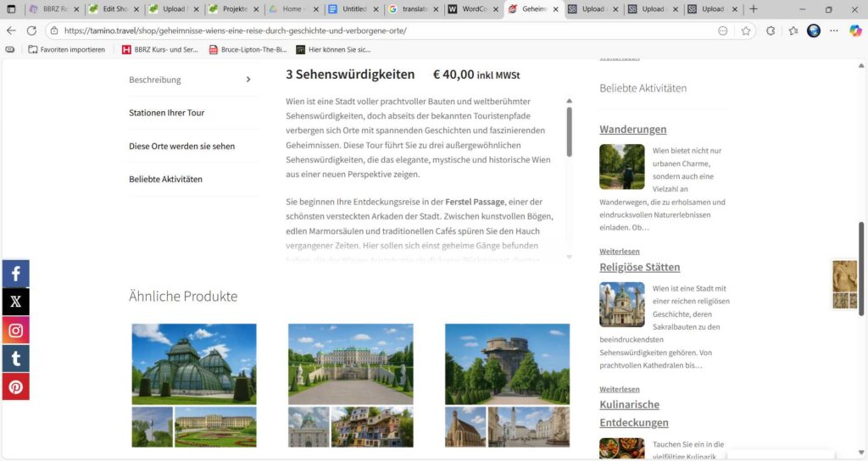The image size is (868, 461).
Task: Open the BBRZ Kurs- und Ser... bookmark
Action: pyautogui.click(x=161, y=49)
